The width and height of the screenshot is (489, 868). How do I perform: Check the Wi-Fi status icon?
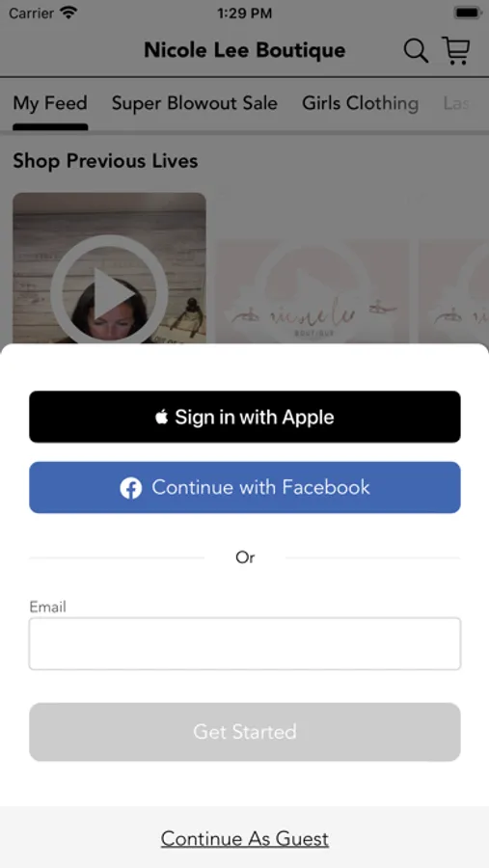[68, 13]
